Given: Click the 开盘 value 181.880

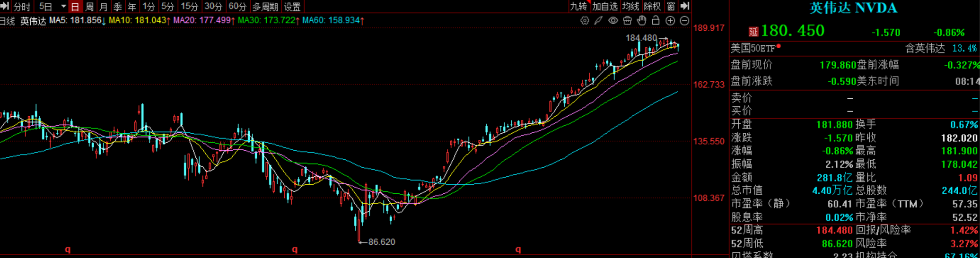Looking at the screenshot, I should (x=834, y=125).
